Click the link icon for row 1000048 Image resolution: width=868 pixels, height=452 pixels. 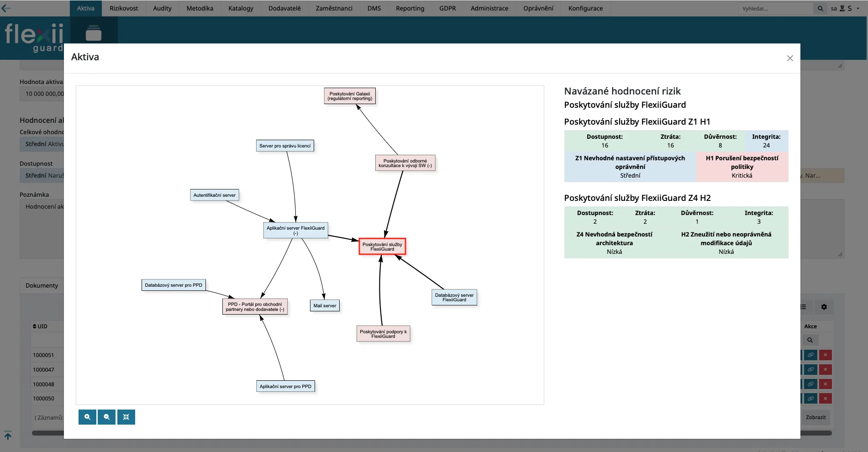(810, 384)
